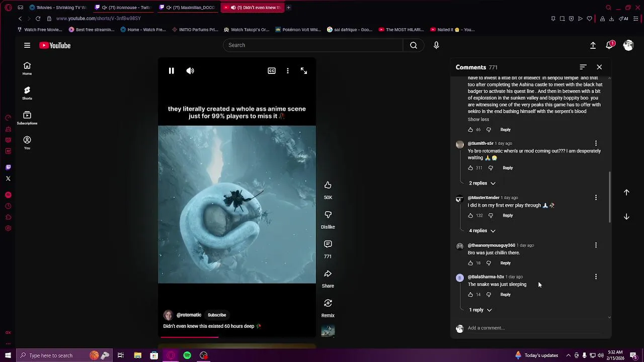The width and height of the screenshot is (644, 362).
Task: Focus the YouTube search box
Action: pos(312,45)
